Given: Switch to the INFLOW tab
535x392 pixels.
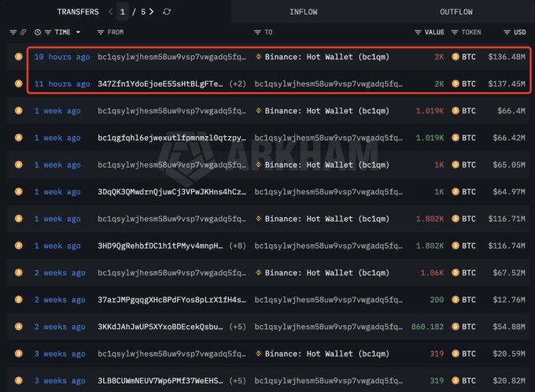Looking at the screenshot, I should pos(304,12).
